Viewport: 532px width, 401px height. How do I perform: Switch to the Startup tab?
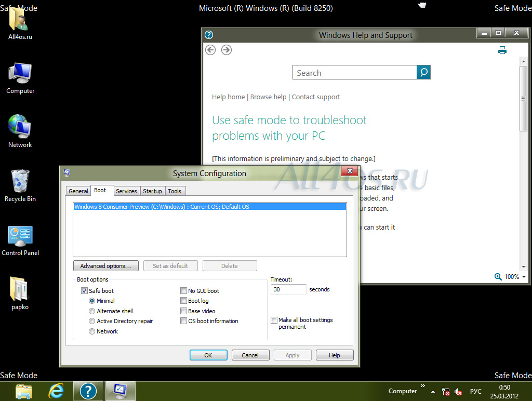tap(152, 191)
